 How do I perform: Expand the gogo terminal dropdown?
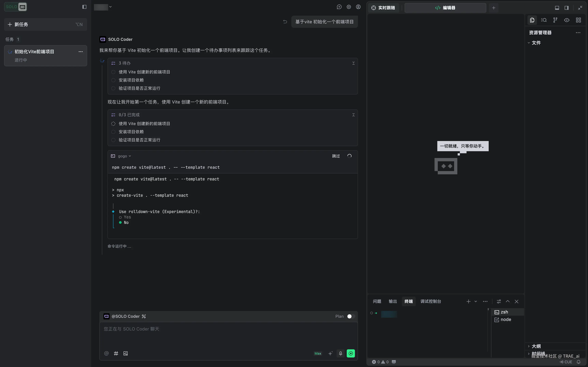tap(124, 156)
